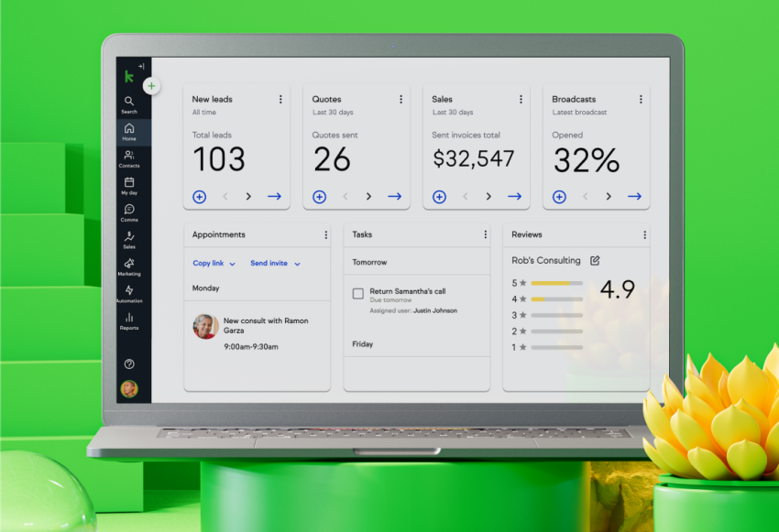Go to Home in sidebar
The image size is (779, 532).
(x=129, y=132)
